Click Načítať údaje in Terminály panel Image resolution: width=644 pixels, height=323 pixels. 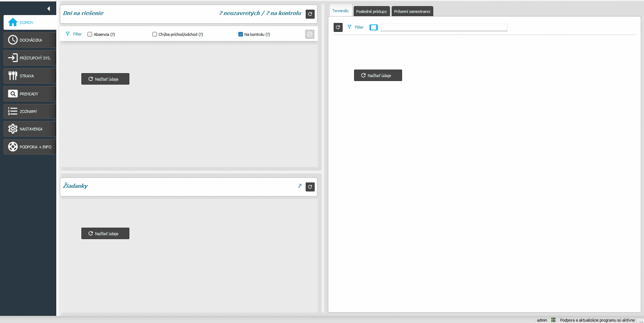[x=378, y=75]
